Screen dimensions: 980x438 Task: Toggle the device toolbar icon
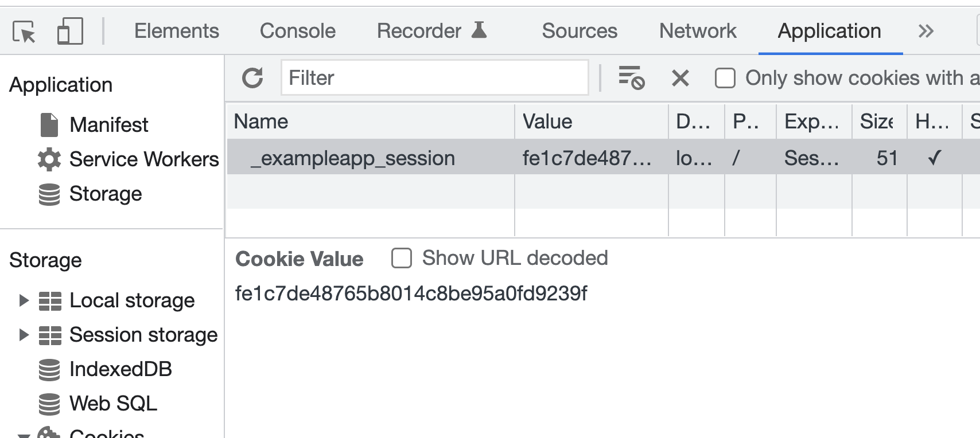[70, 31]
